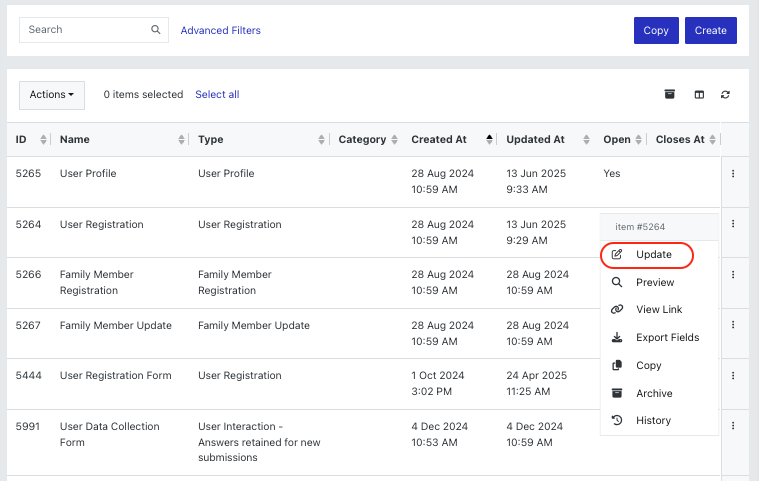Expand the Actions dropdown
Viewport: 759px width, 481px height.
point(52,95)
